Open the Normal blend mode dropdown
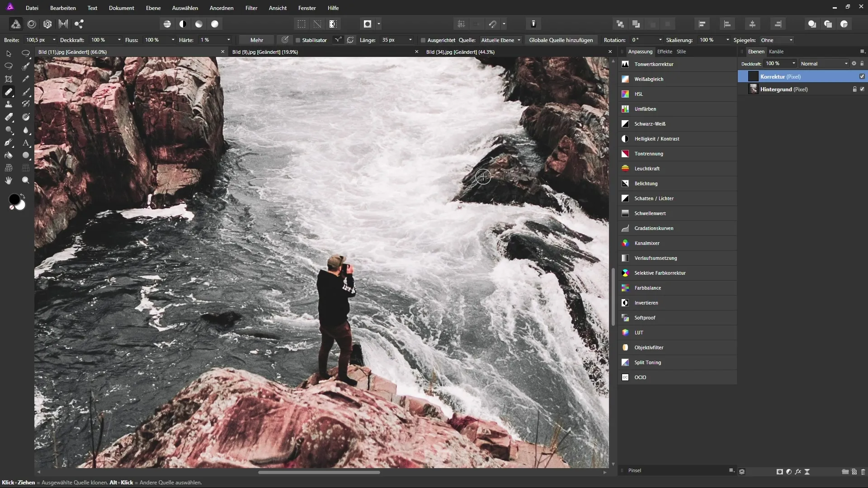The height and width of the screenshot is (488, 868). pyautogui.click(x=824, y=64)
